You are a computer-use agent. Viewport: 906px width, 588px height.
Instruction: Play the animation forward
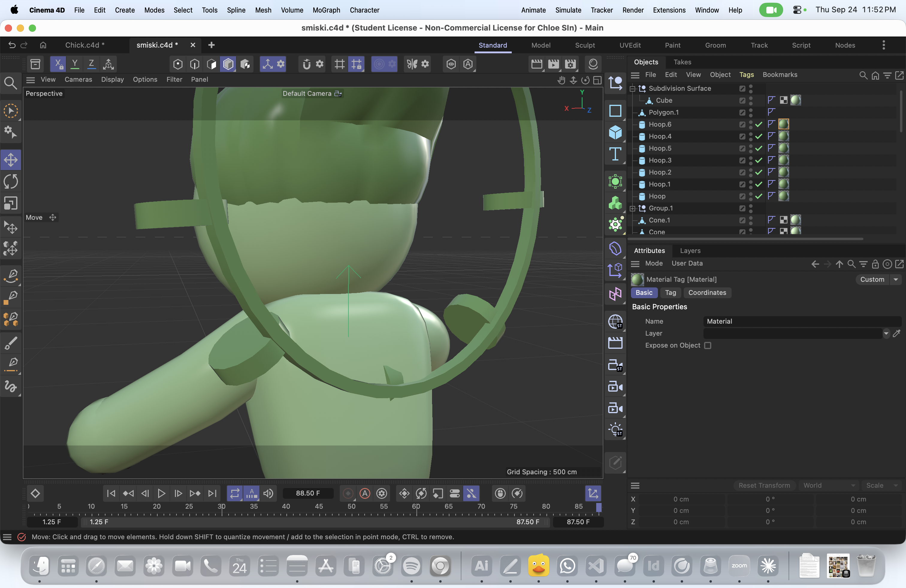[x=161, y=493]
